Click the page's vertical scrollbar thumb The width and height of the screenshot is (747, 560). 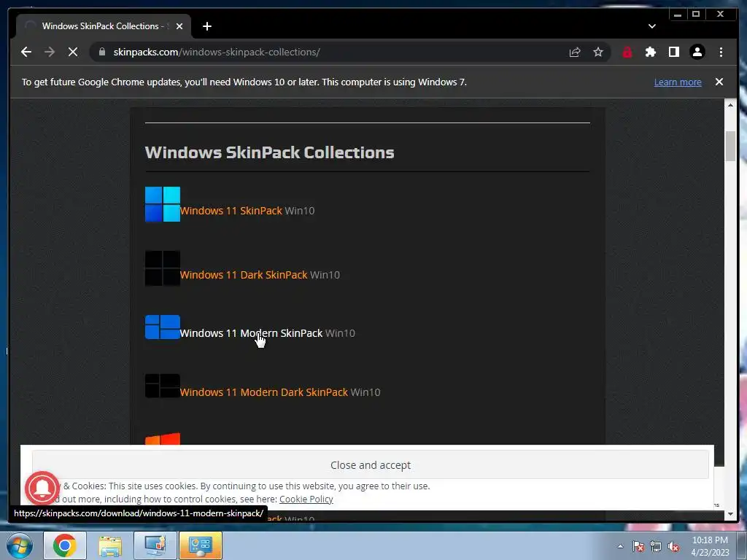click(x=730, y=146)
